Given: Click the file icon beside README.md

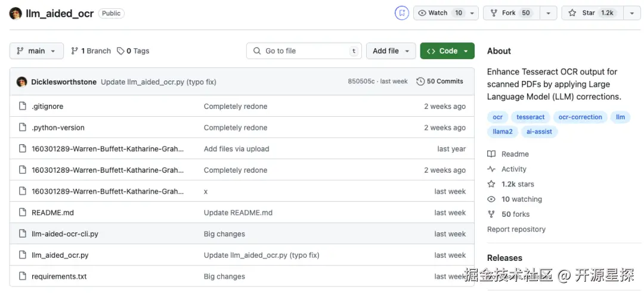Looking at the screenshot, I should point(22,213).
